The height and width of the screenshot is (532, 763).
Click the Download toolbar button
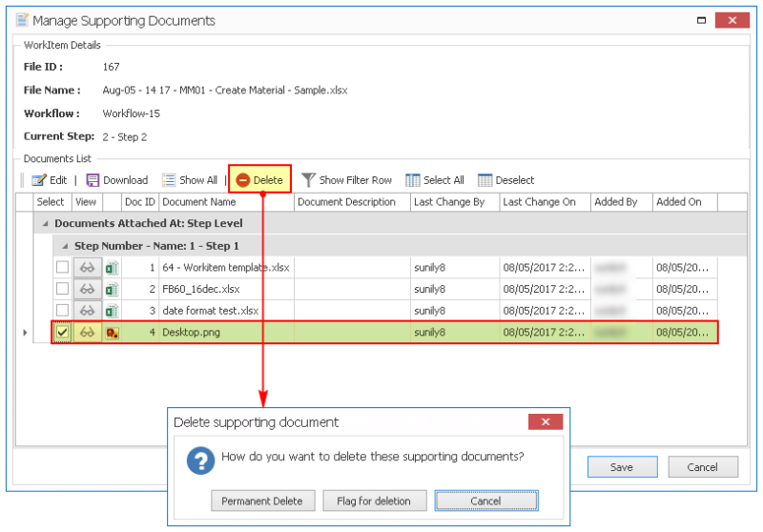117,180
